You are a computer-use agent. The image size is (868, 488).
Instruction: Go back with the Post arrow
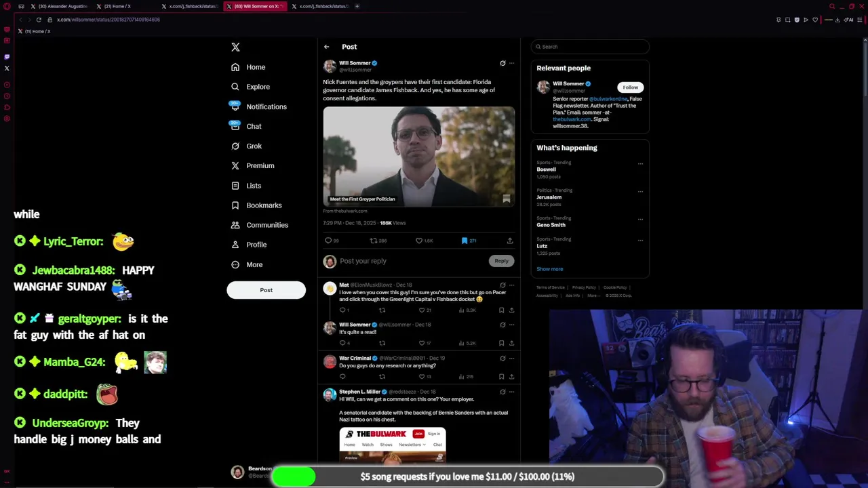pyautogui.click(x=326, y=47)
